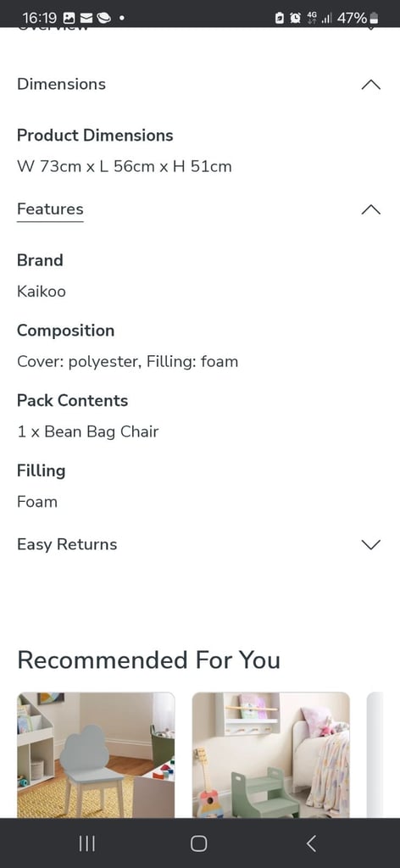Tap the battery percentage indicator

(353, 18)
